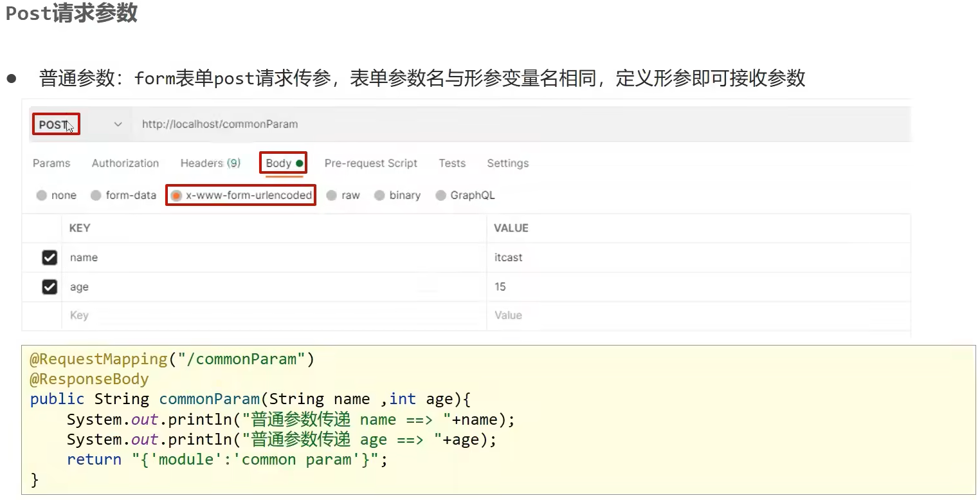Image resolution: width=980 pixels, height=500 pixels.
Task: Select the binary body radio option
Action: pos(379,196)
